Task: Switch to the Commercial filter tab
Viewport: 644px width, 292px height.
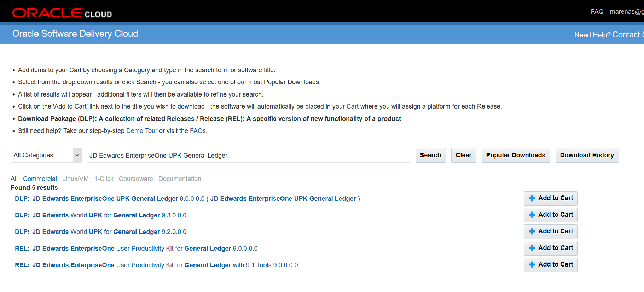Action: point(40,179)
